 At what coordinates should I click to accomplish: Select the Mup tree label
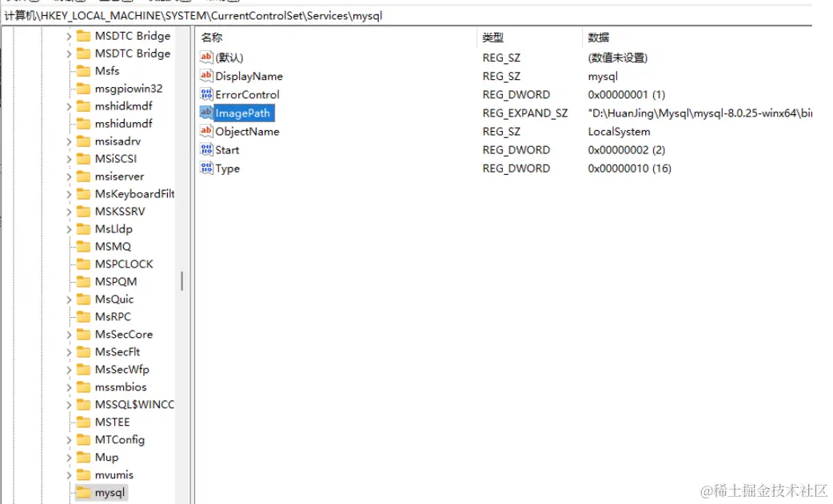pos(107,457)
